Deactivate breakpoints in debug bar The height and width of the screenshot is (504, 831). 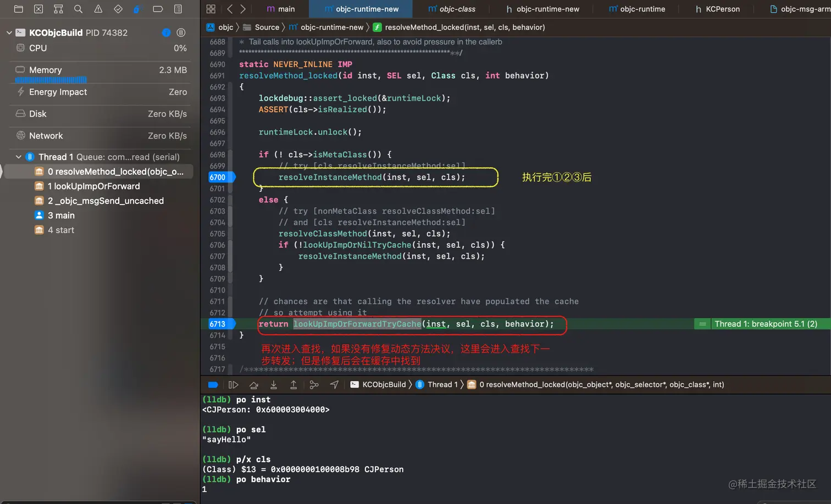[213, 385]
